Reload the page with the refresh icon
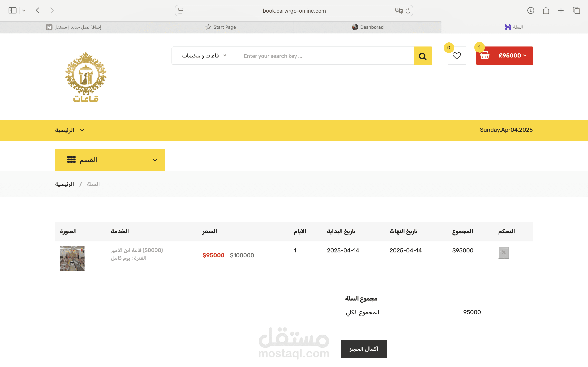 coord(408,11)
